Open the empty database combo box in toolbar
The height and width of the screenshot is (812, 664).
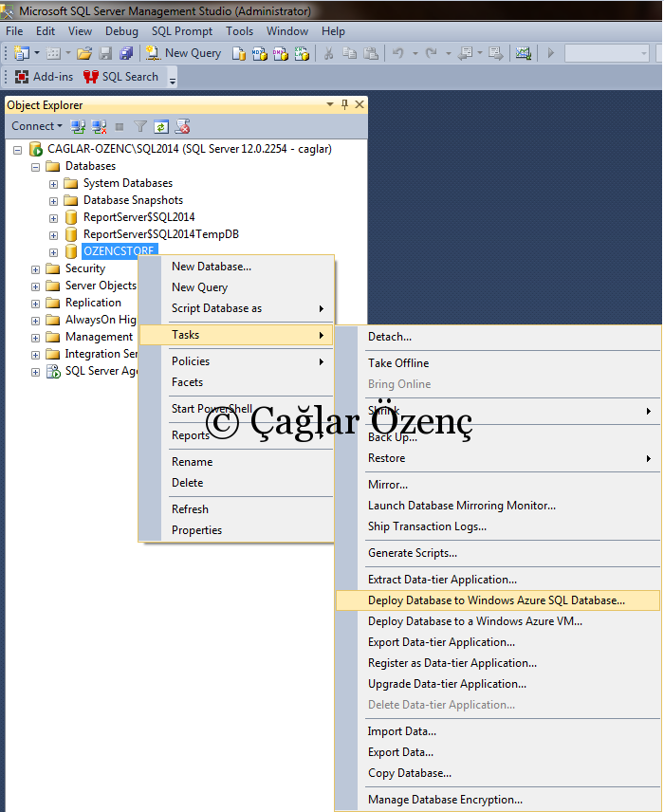(606, 53)
